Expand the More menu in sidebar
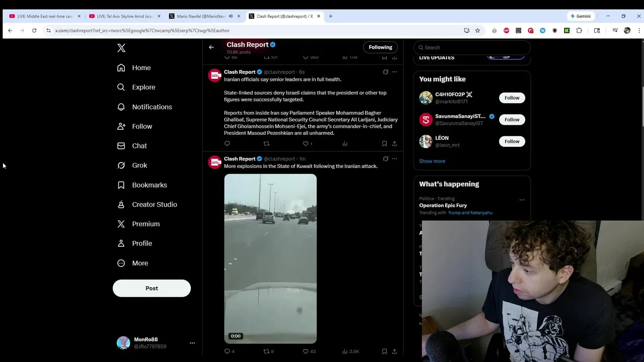Viewport: 644px width, 362px height. click(x=132, y=263)
